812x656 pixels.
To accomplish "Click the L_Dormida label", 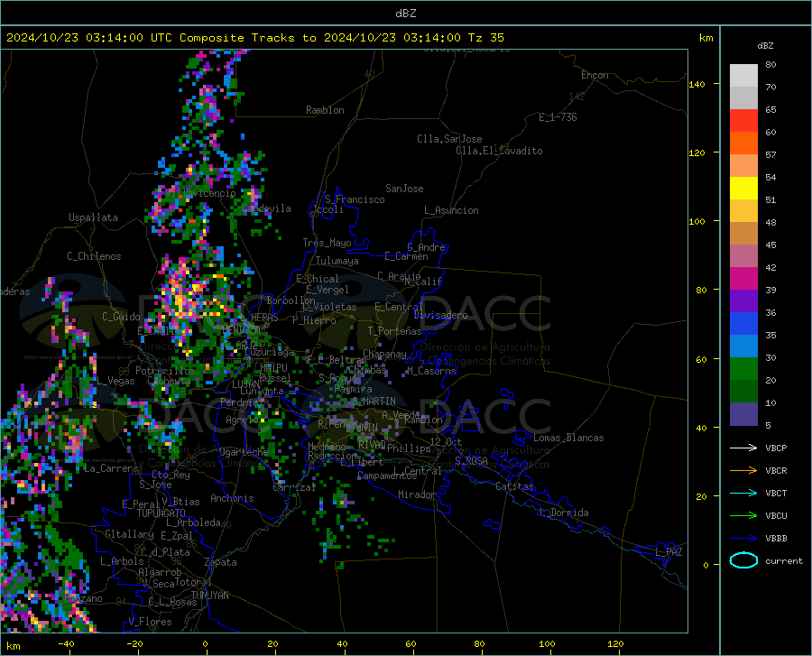I will (x=563, y=513).
